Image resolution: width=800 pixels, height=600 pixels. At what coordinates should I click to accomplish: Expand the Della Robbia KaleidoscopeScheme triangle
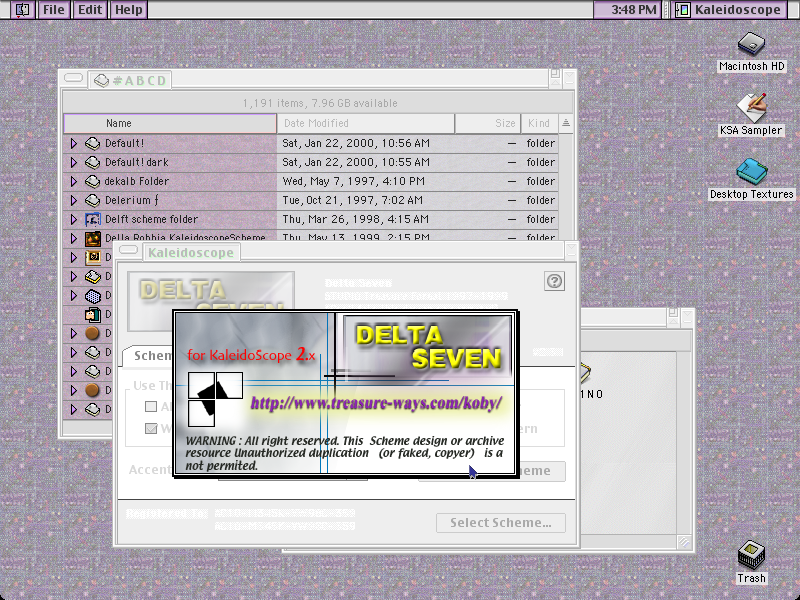73,238
